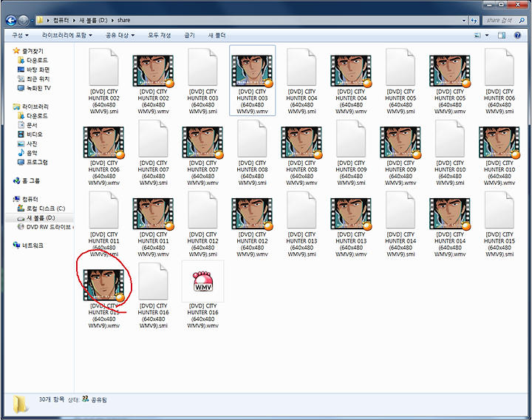Click 모두 재생 toolbar button
The image size is (532, 420).
coord(159,35)
